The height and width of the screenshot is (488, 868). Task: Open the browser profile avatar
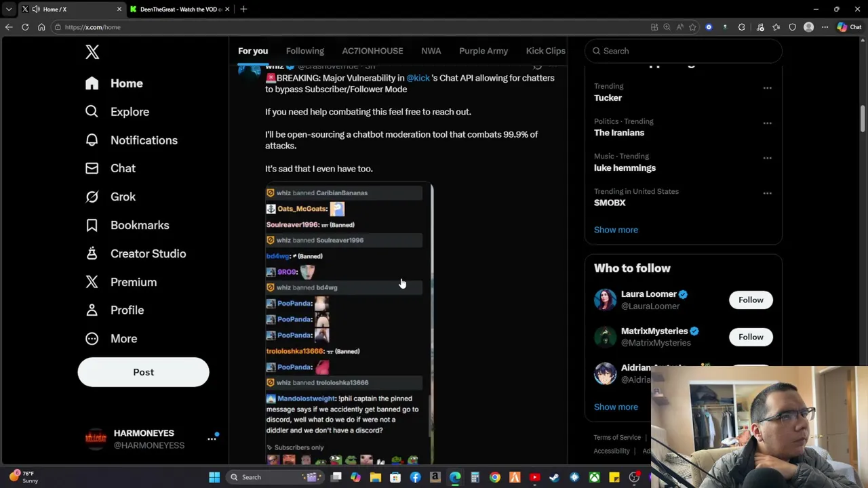coord(808,27)
